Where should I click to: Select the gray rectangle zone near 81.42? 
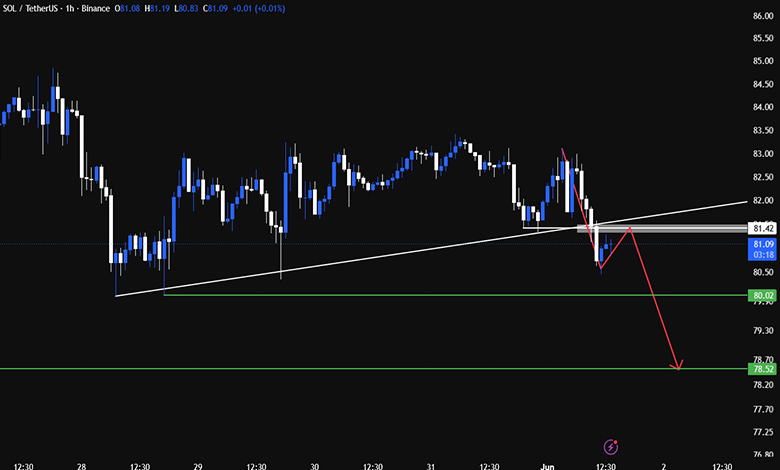pos(662,229)
